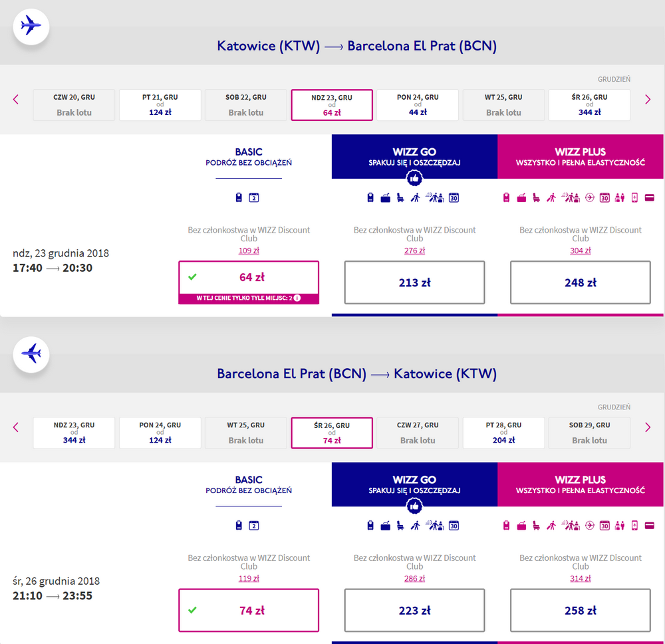The width and height of the screenshot is (665, 644).
Task: Open the 119 zł non-member price link
Action: tap(249, 578)
